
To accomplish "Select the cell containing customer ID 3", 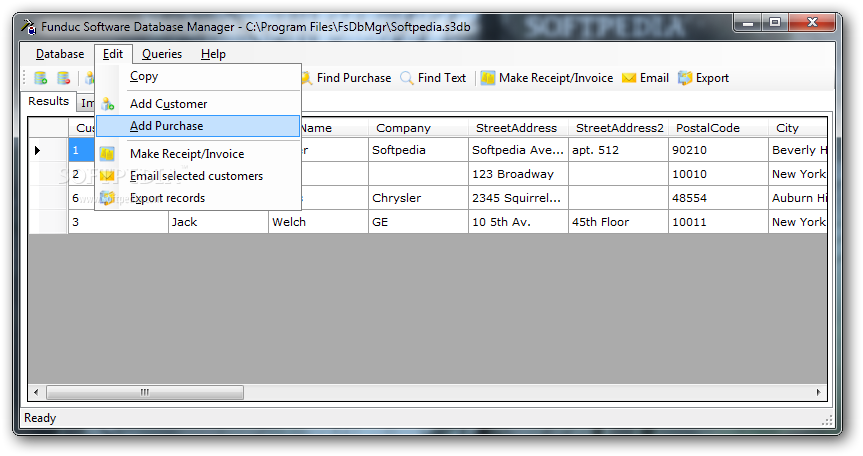I will pos(118,222).
